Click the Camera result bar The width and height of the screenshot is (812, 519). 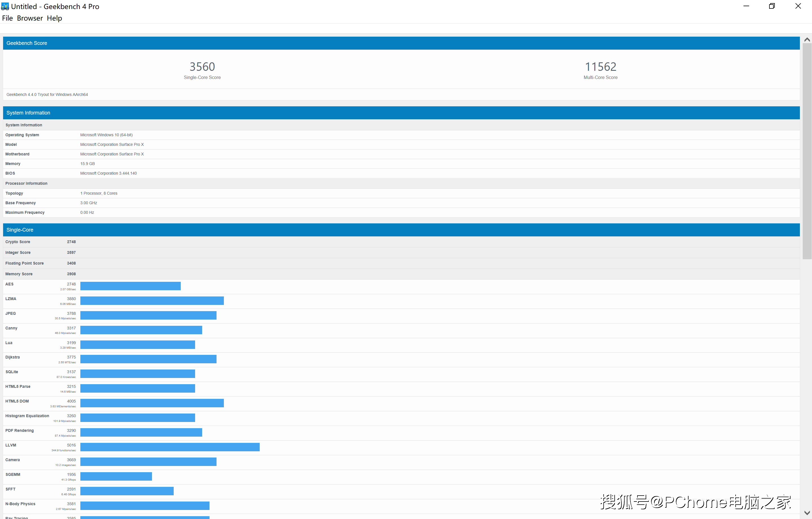[x=148, y=462]
